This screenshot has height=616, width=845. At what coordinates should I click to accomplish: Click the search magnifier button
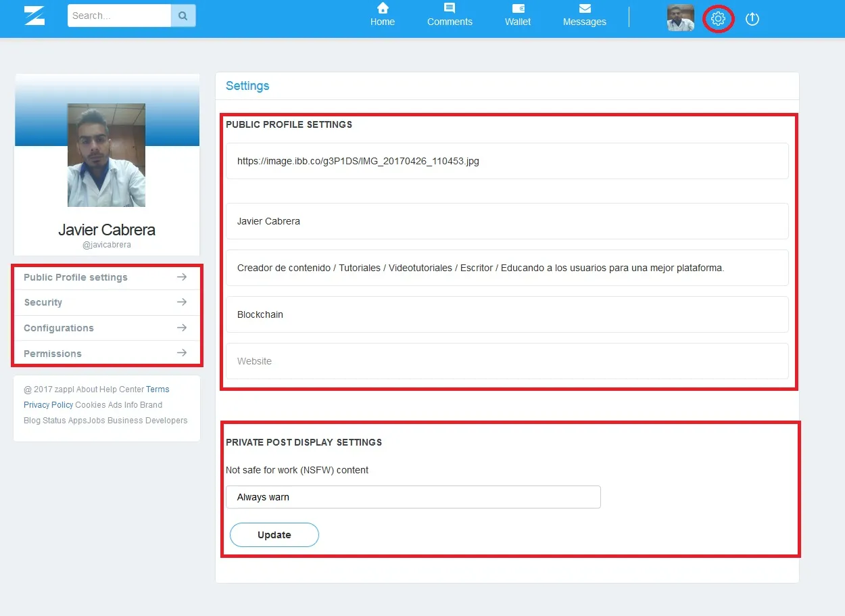pyautogui.click(x=183, y=16)
